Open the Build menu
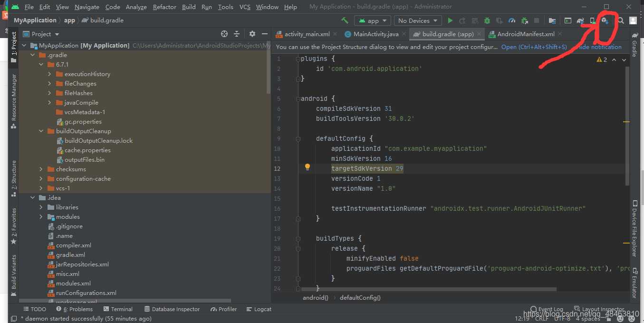Image resolution: width=644 pixels, height=323 pixels. (189, 7)
